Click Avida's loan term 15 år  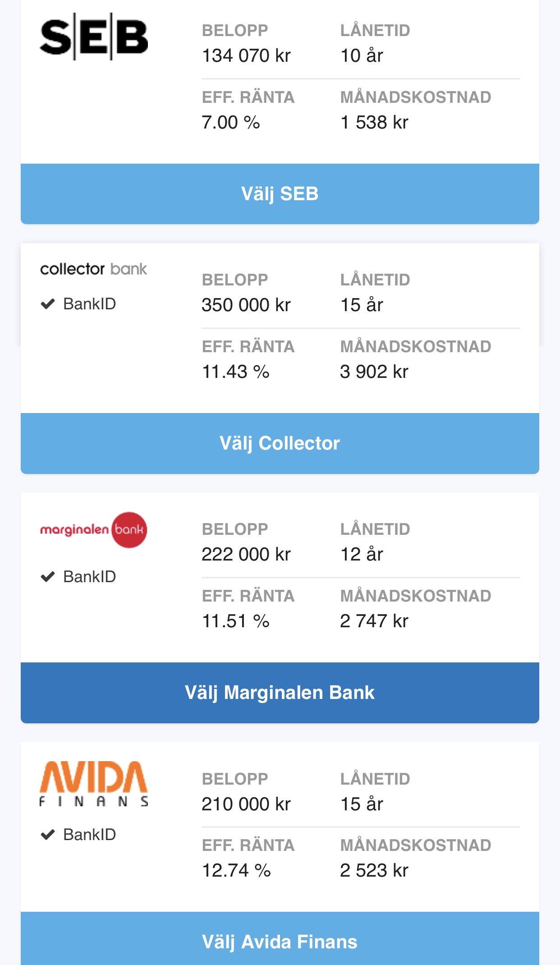tap(362, 804)
